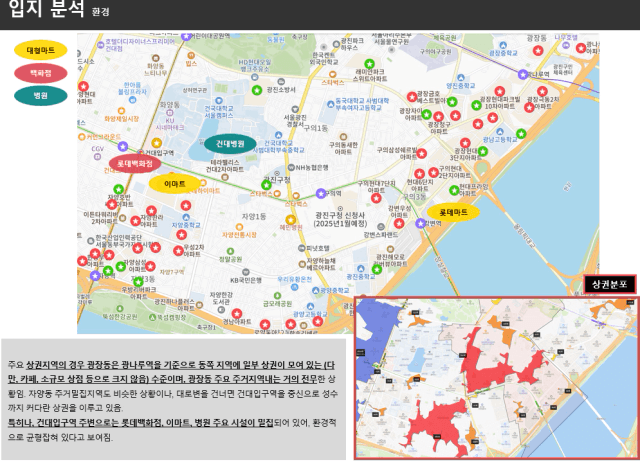The width and height of the screenshot is (640, 462).
Task: Click the 입지 분석 slide title
Action: (47, 9)
